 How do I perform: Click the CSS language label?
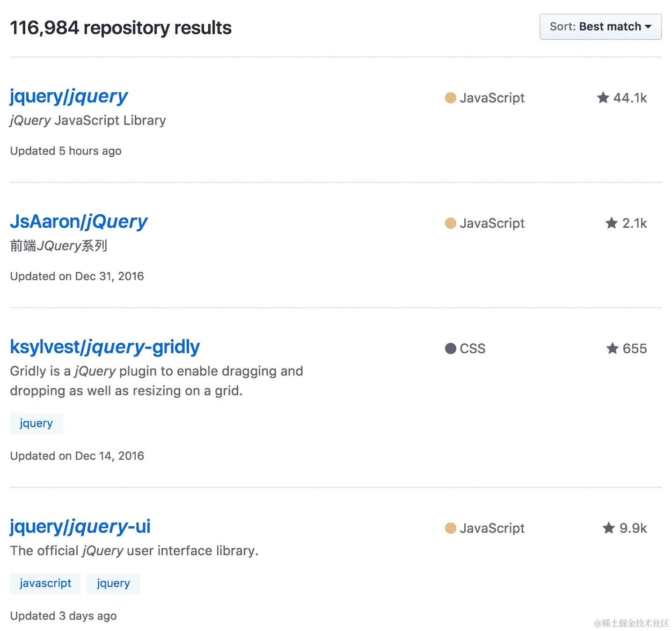473,348
